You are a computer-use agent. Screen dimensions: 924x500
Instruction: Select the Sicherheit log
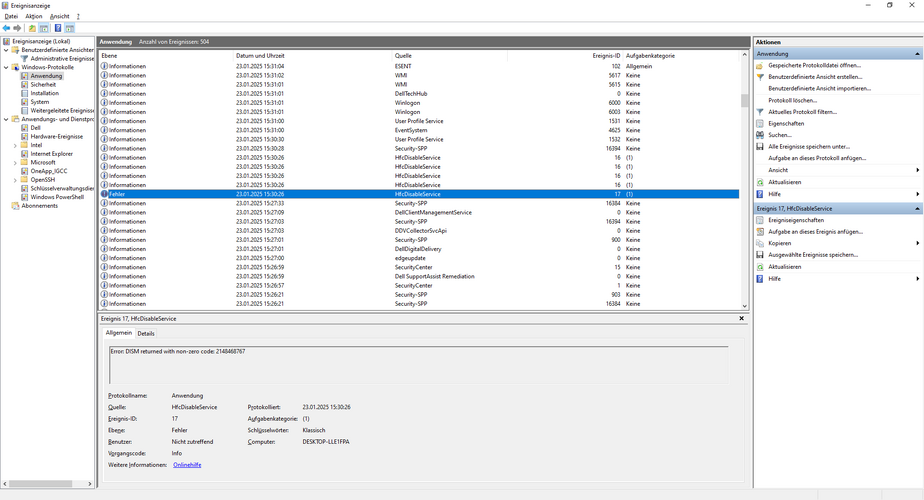[x=43, y=84]
